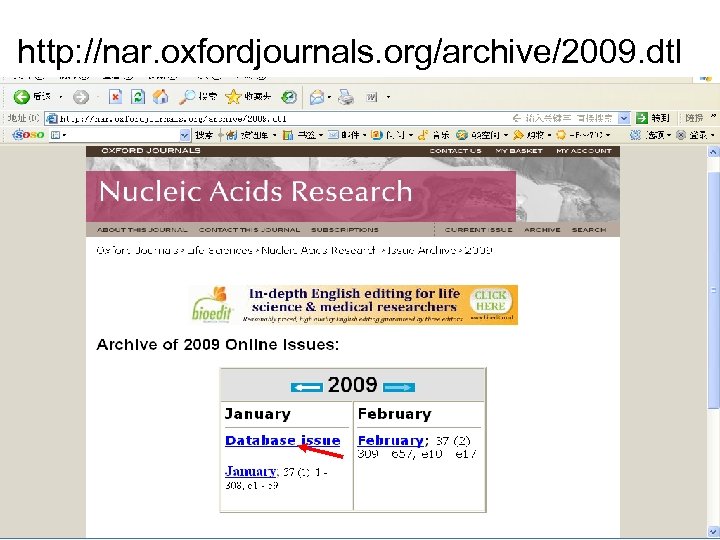Open dropdown arrow next to Word edit icon
This screenshot has height=540, width=720.
click(x=388, y=97)
